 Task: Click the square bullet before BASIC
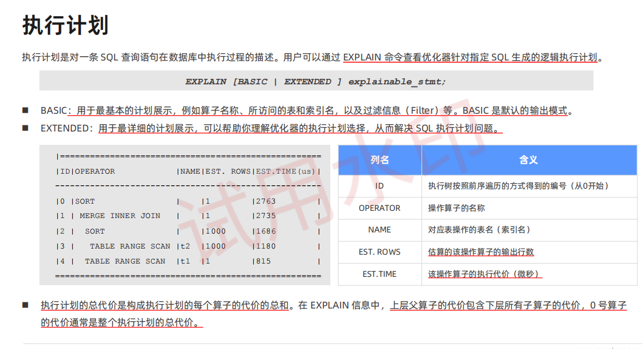pyautogui.click(x=26, y=110)
